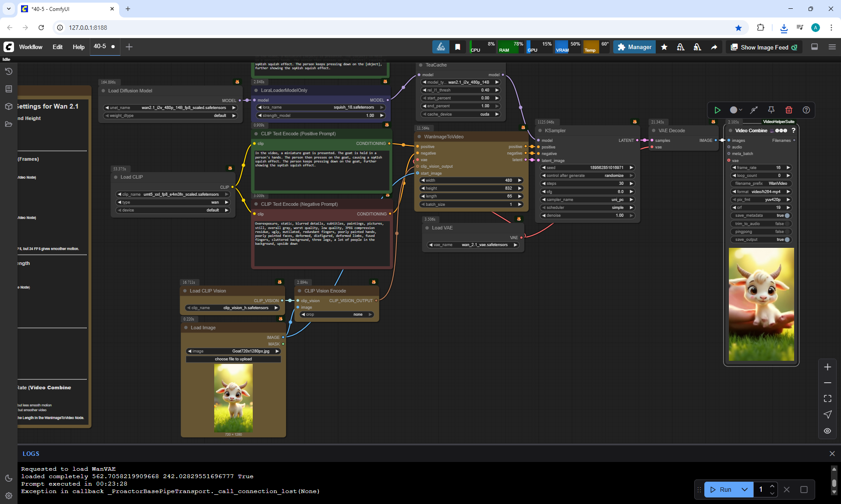Pin the selected Video Combine node

(x=771, y=110)
